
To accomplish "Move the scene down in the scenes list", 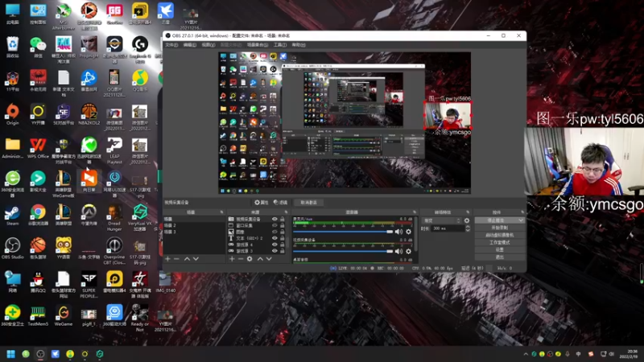I will [x=196, y=259].
